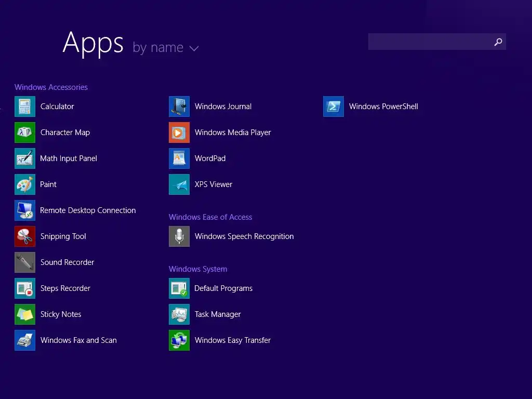Click in the Apps search box

(x=437, y=42)
